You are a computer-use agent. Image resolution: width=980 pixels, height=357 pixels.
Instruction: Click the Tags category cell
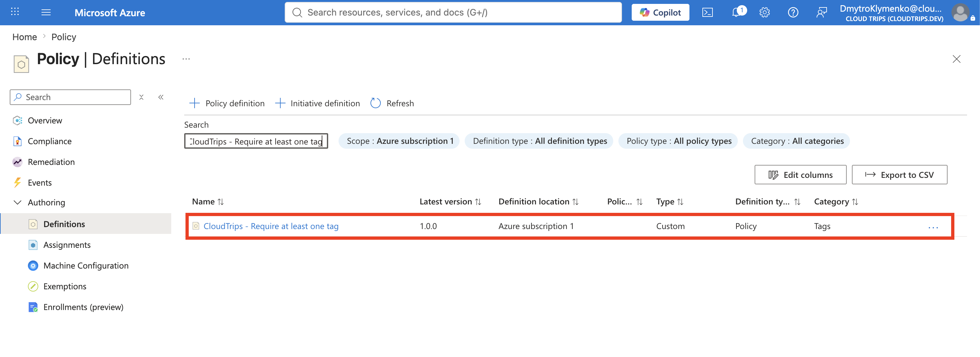[x=822, y=226]
